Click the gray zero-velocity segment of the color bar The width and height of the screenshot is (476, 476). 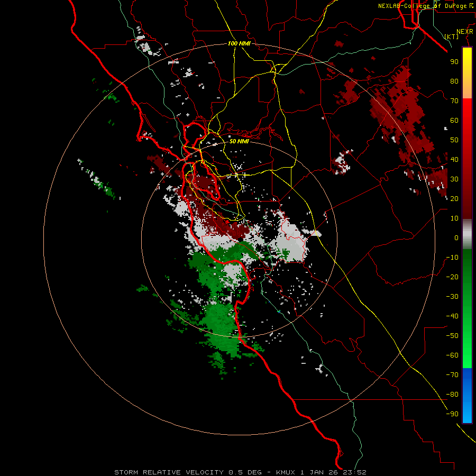point(467,234)
